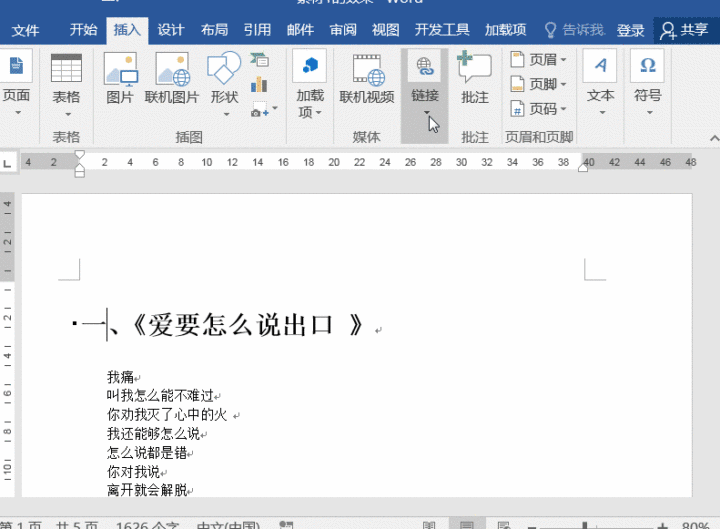Click the macro recording status icon

286,525
